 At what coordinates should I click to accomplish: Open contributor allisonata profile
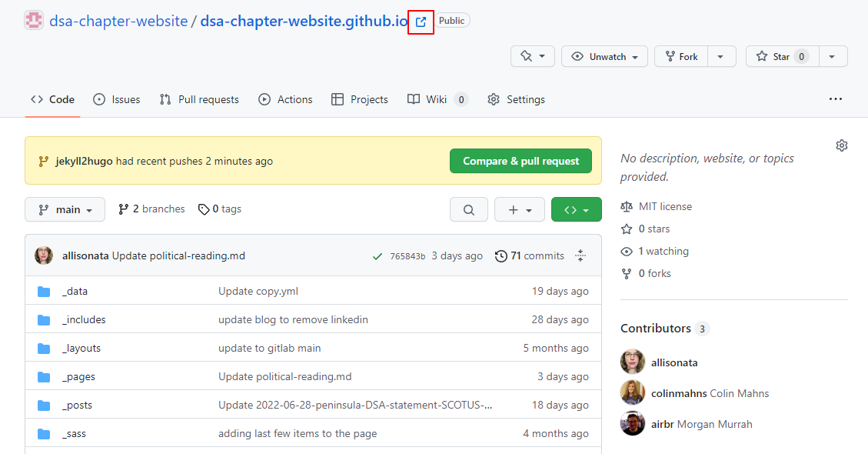coord(674,362)
